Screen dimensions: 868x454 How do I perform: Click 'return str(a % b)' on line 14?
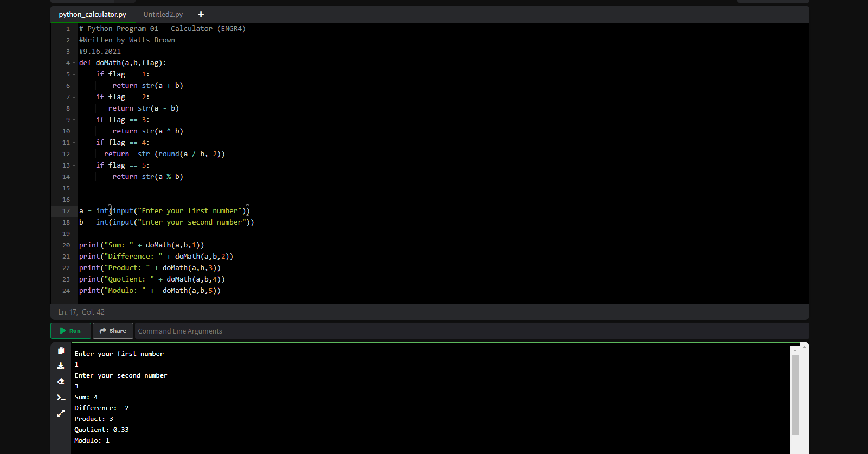click(147, 177)
